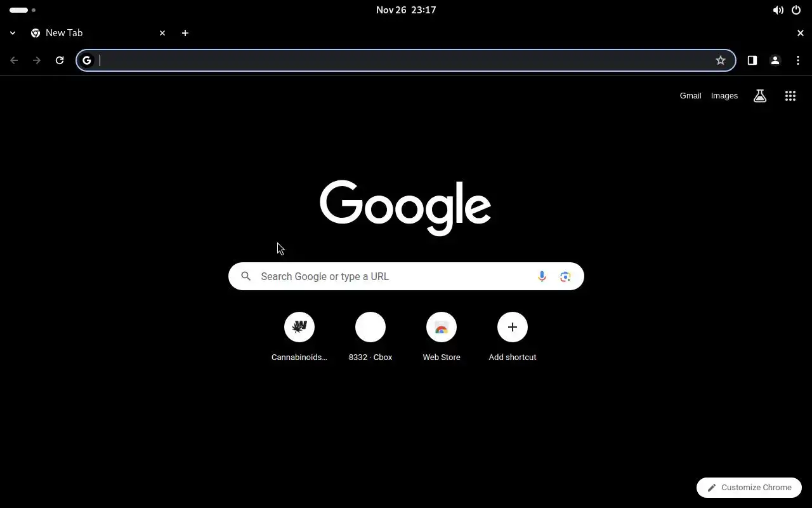
Task: Expand the tab search dropdown arrow
Action: click(x=13, y=33)
